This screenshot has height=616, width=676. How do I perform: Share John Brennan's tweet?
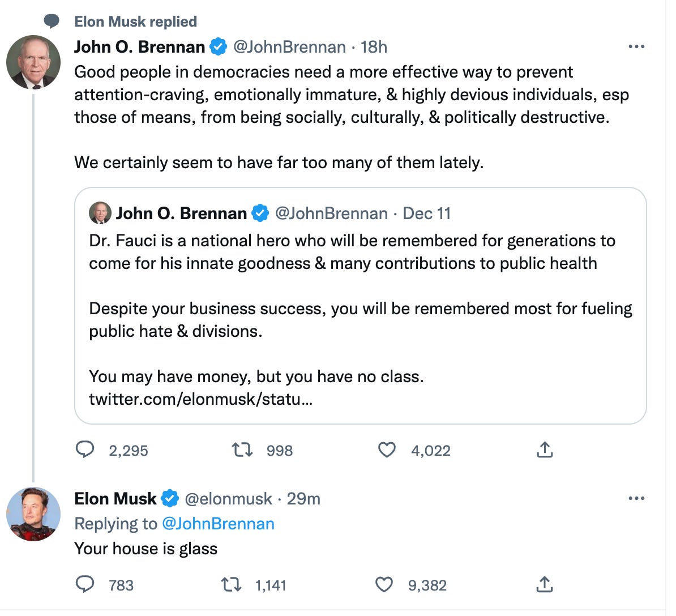(544, 450)
